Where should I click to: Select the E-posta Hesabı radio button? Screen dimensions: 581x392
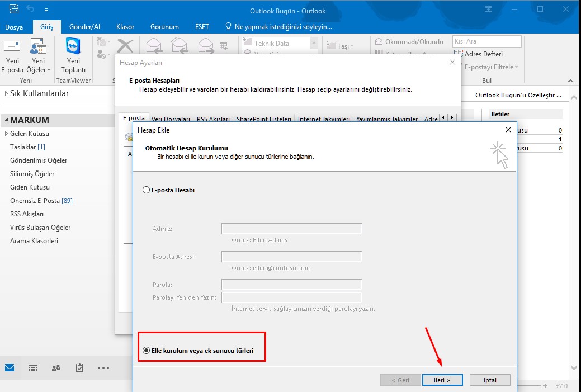pos(146,190)
